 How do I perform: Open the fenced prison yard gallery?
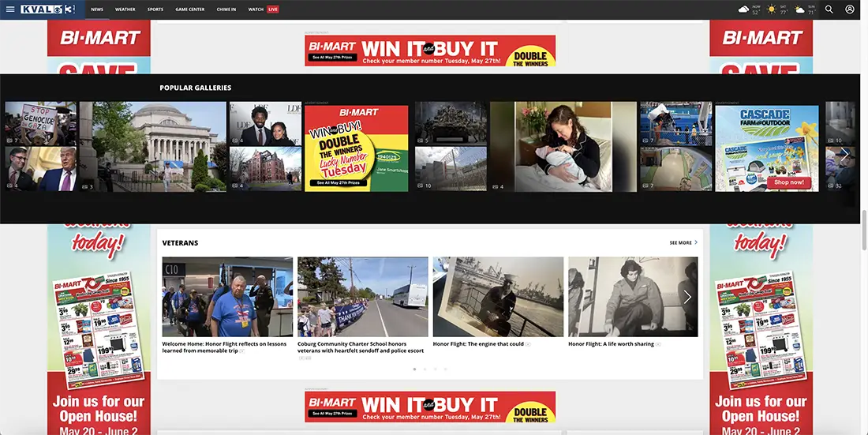tap(451, 169)
